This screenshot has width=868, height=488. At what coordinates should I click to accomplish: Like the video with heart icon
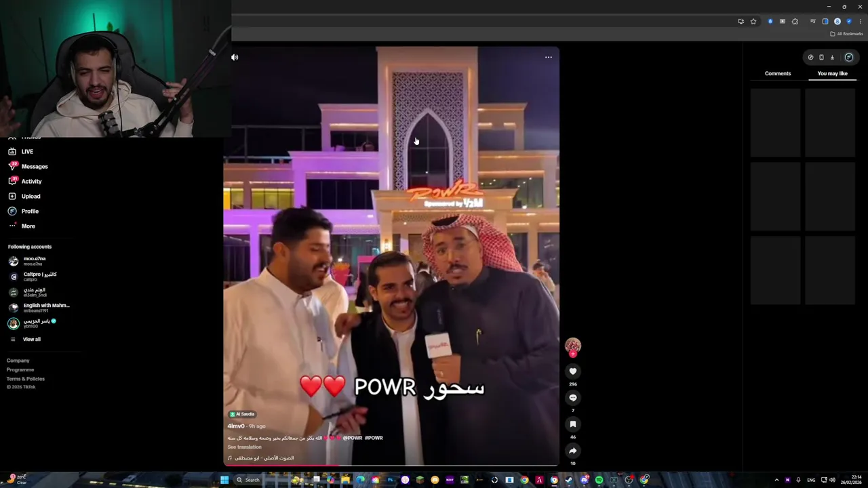(x=573, y=371)
